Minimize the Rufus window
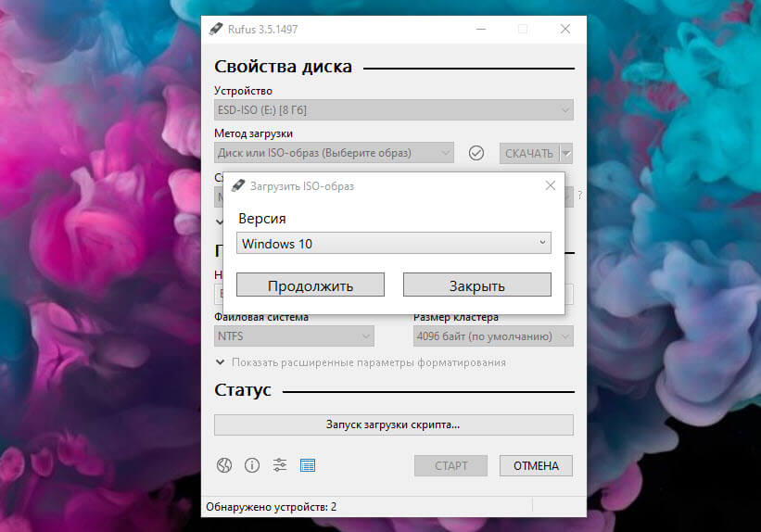 pos(481,29)
